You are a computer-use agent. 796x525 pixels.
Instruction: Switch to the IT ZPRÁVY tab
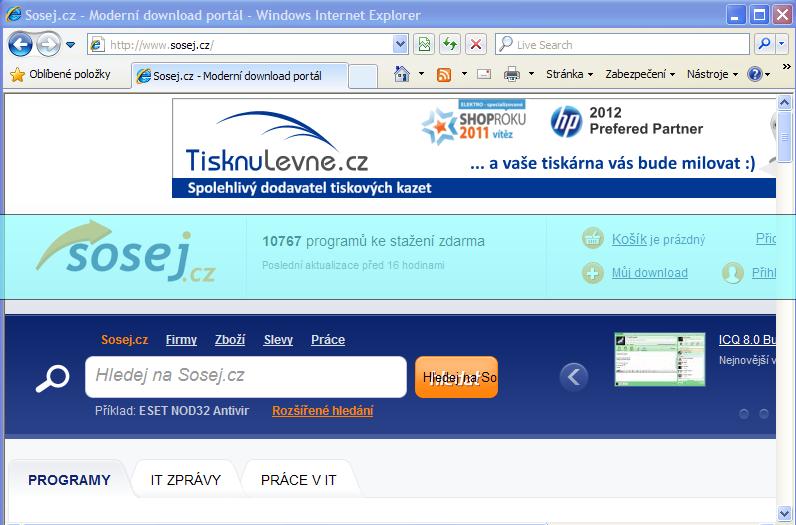tap(186, 480)
